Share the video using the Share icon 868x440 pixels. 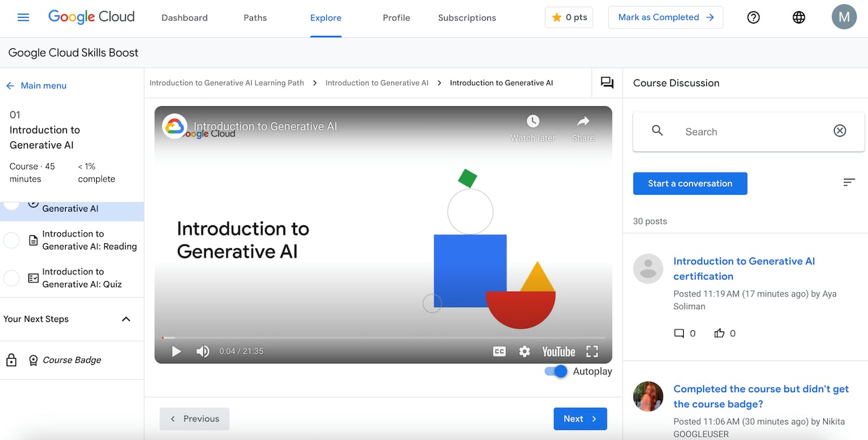[x=583, y=122]
